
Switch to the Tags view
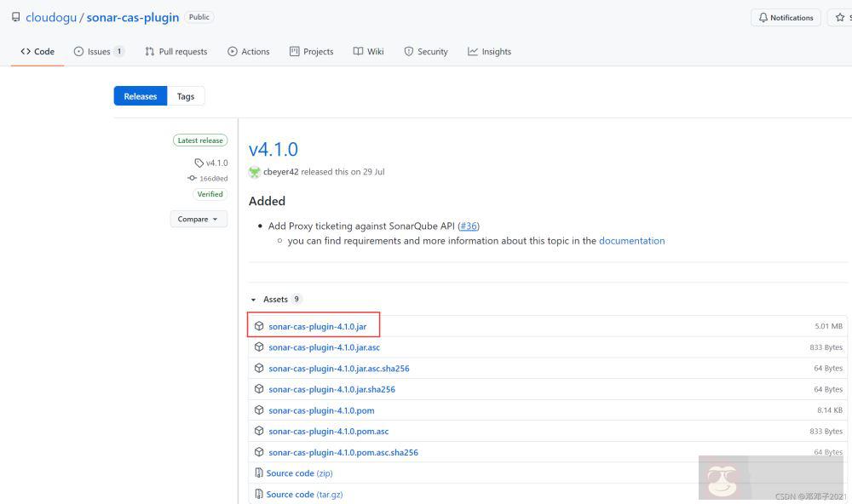[x=186, y=97]
